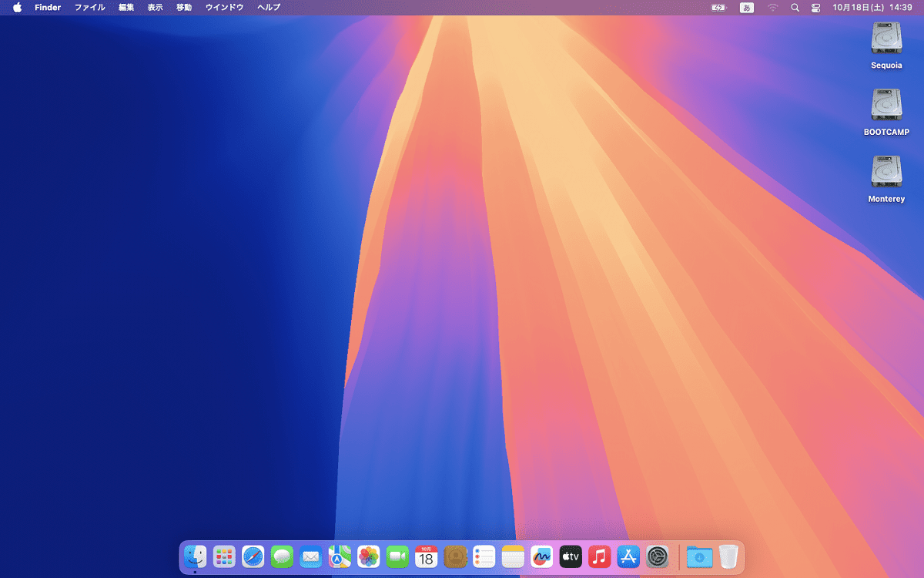Open the Contacts app
The image size is (924, 578).
click(456, 556)
